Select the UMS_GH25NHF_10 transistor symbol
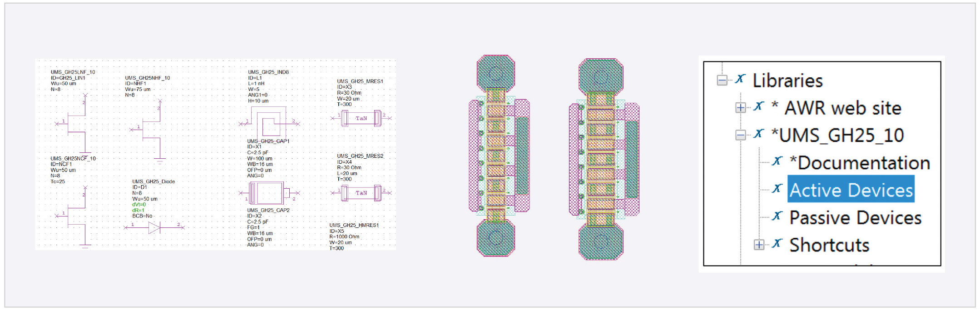Viewport: 980px width, 312px height. (148, 131)
